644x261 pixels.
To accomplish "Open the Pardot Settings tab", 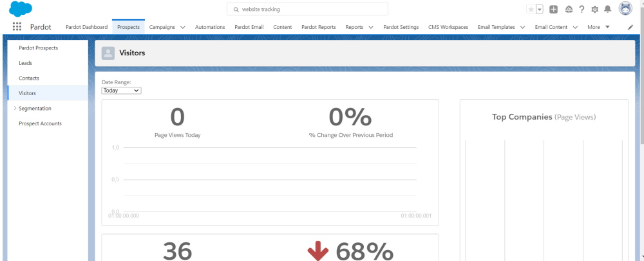I will pos(401,27).
